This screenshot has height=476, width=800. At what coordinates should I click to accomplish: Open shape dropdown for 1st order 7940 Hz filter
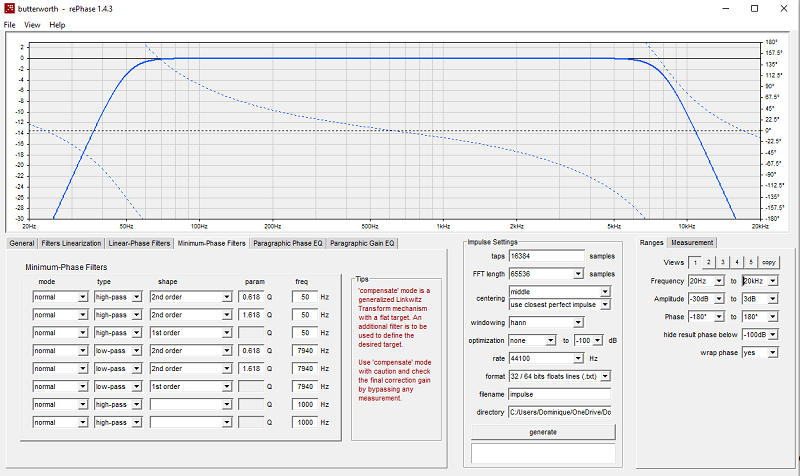pyautogui.click(x=227, y=387)
